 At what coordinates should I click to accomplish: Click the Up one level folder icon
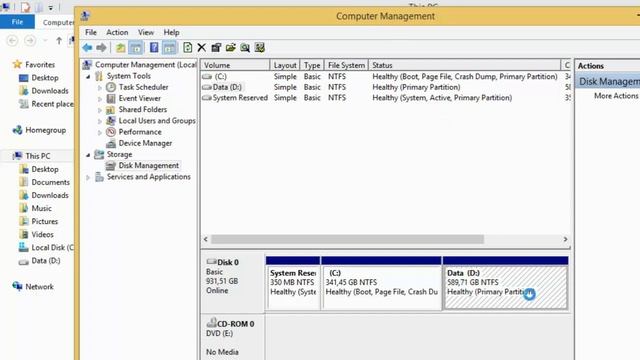coord(120,48)
